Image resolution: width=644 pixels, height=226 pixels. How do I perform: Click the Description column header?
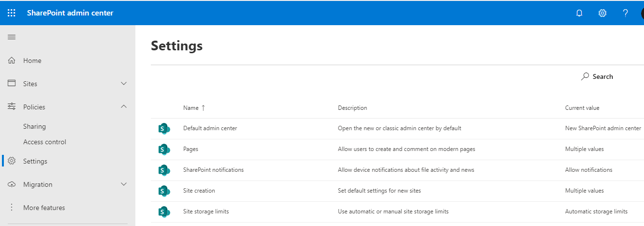click(x=352, y=108)
